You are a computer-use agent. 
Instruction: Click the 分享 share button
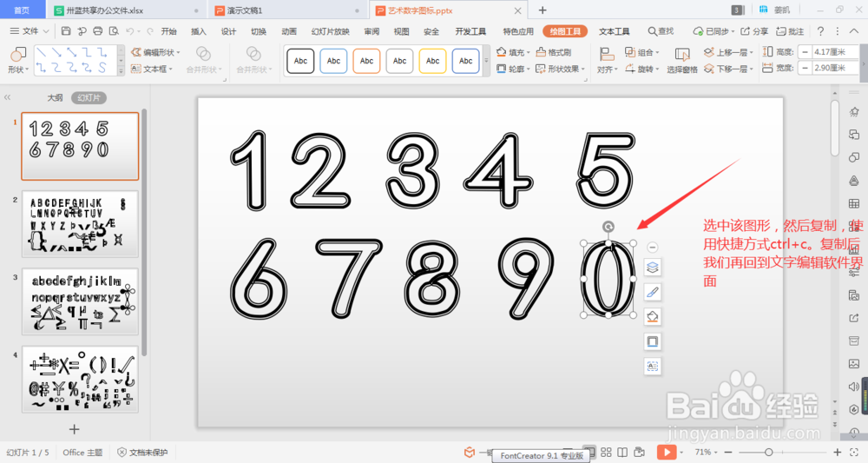[754, 31]
